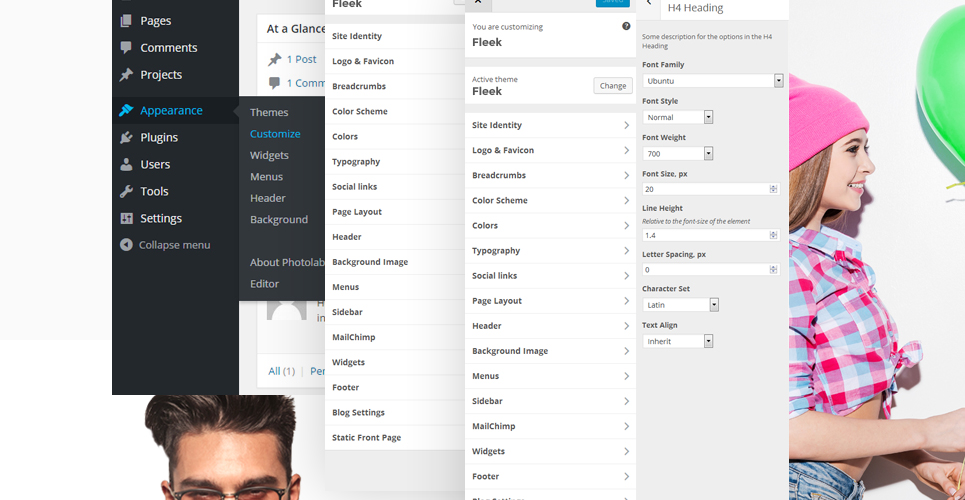965x500 pixels.
Task: Click the Font Size field showing 20
Action: coord(711,189)
